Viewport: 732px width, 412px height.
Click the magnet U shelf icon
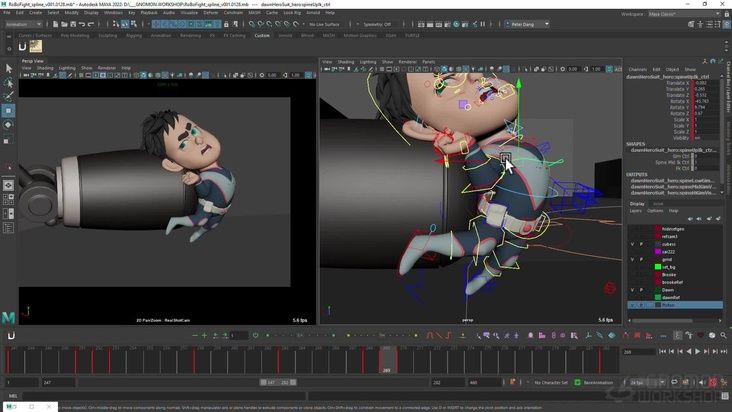coord(22,46)
